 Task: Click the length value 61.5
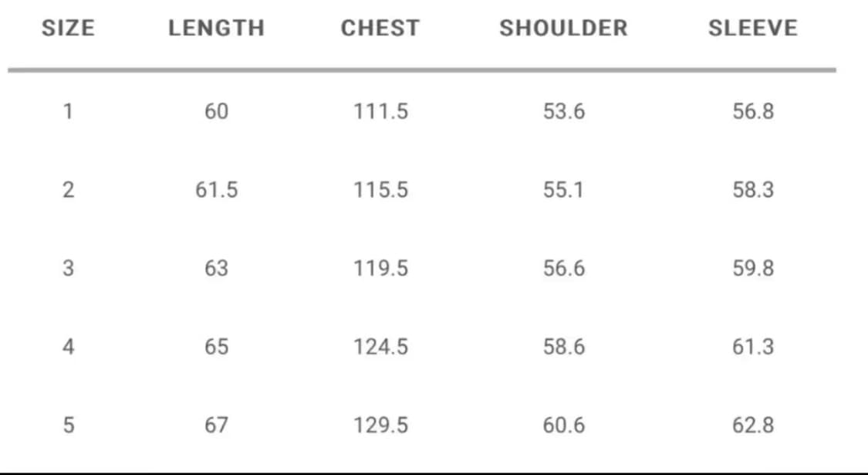point(216,190)
